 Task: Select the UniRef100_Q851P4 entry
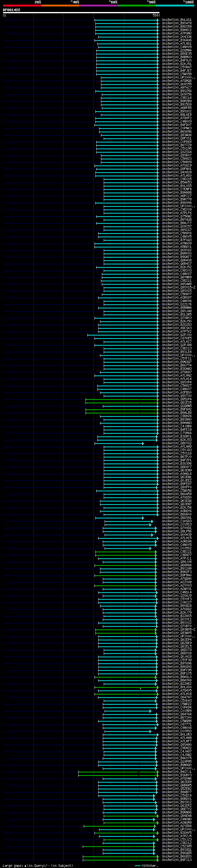pyautogui.click(x=176, y=399)
